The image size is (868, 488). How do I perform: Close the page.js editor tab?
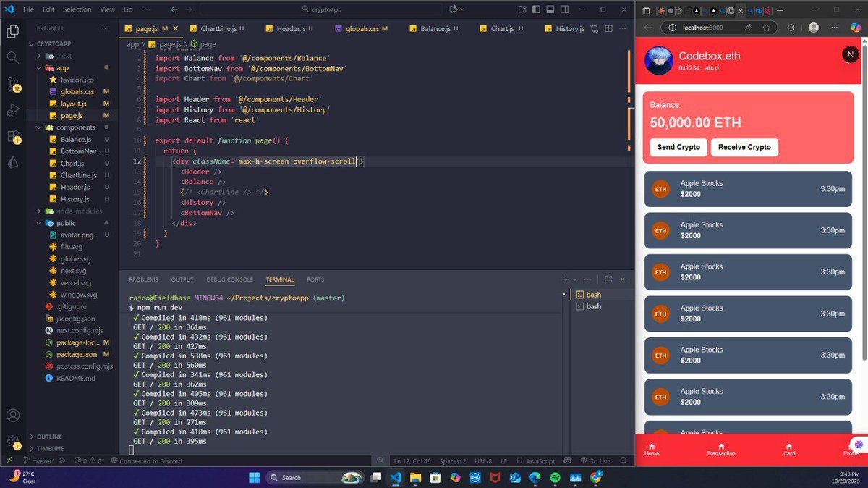pos(176,28)
